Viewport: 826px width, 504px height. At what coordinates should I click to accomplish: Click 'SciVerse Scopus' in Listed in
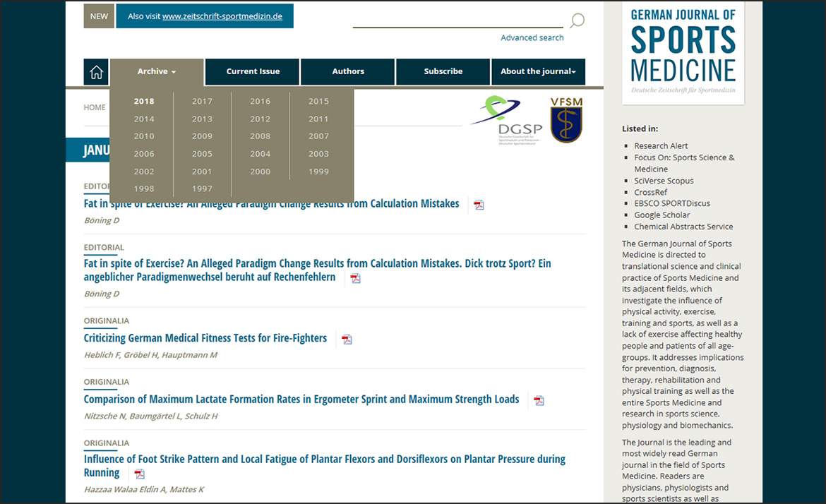[x=664, y=181]
